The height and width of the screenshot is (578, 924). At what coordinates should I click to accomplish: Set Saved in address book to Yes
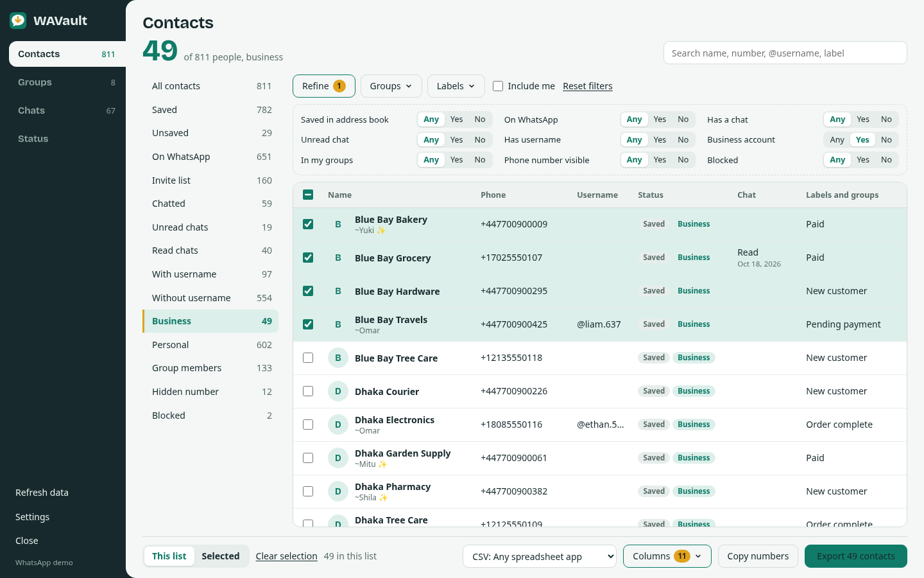(456, 119)
